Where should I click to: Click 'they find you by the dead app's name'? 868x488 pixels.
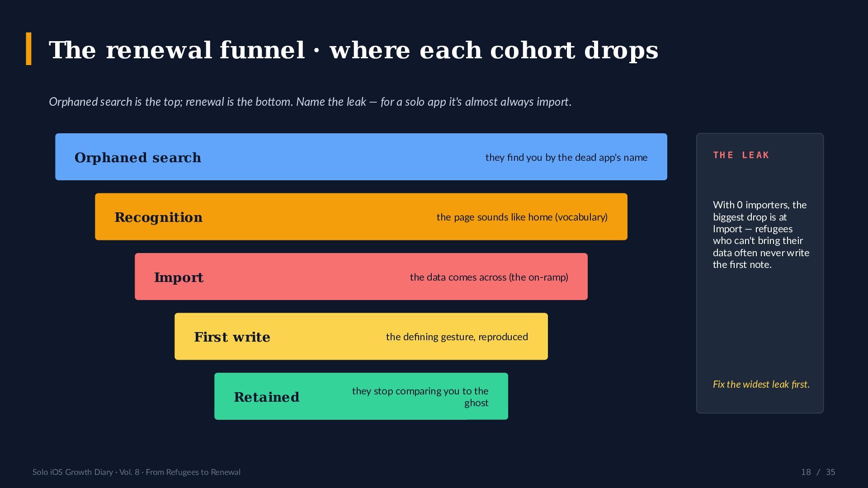(x=566, y=157)
